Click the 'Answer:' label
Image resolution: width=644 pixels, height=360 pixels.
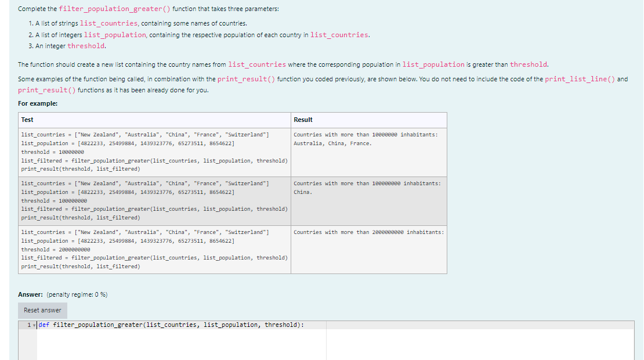coord(30,294)
